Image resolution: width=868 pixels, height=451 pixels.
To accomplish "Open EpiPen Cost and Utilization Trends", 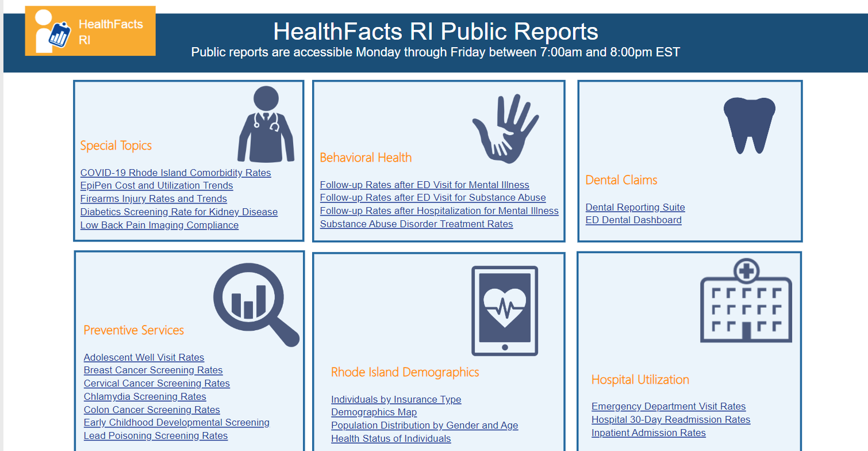I will [156, 185].
